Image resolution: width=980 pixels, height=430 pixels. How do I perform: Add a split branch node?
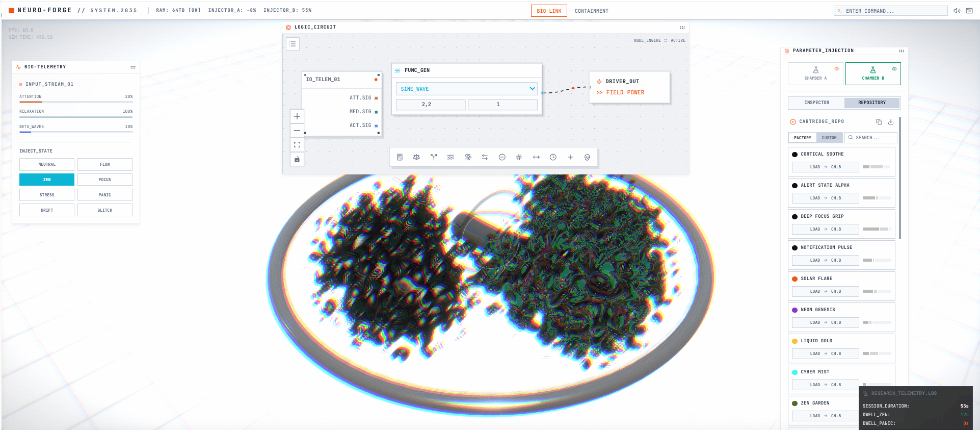434,157
